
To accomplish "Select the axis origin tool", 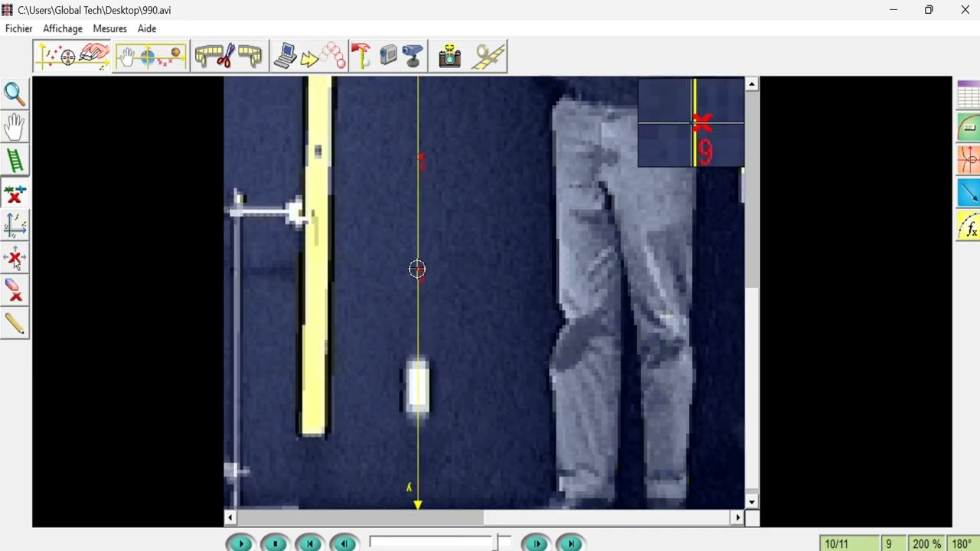I will click(x=15, y=225).
